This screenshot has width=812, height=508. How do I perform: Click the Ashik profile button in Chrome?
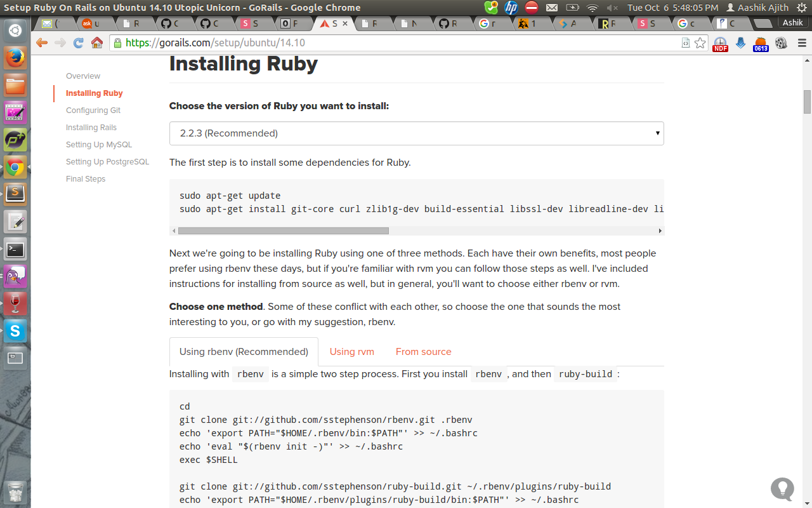(x=792, y=22)
